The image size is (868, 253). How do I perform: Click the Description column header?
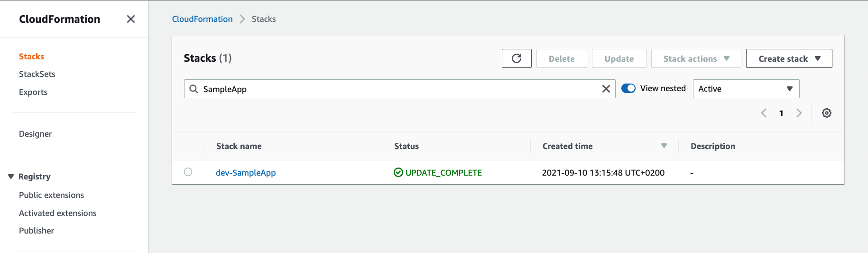(x=713, y=146)
